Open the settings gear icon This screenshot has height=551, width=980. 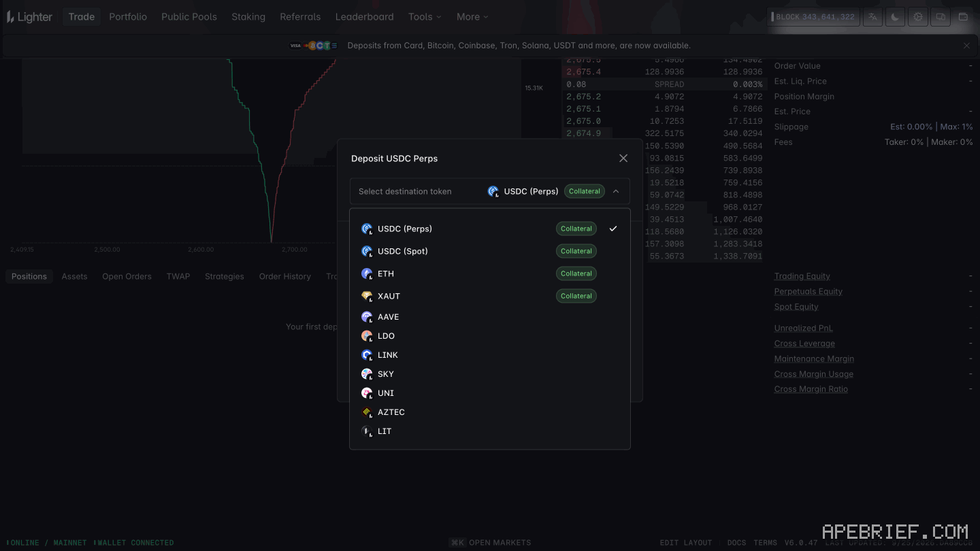918,17
